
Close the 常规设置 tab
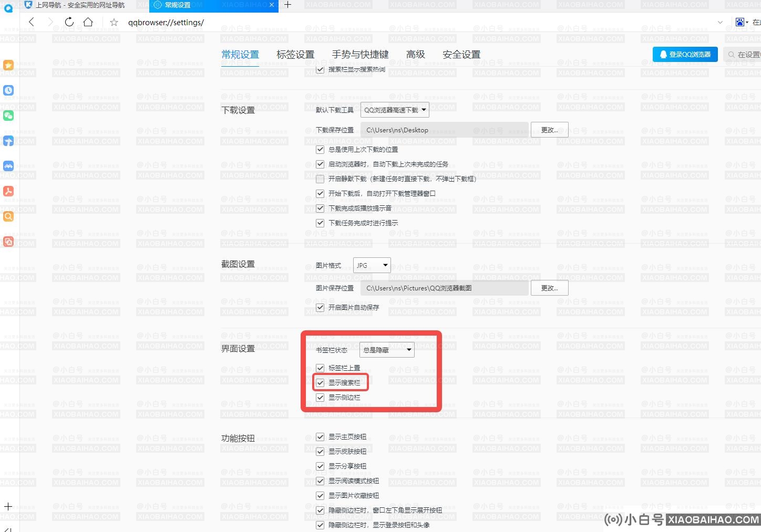point(271,5)
